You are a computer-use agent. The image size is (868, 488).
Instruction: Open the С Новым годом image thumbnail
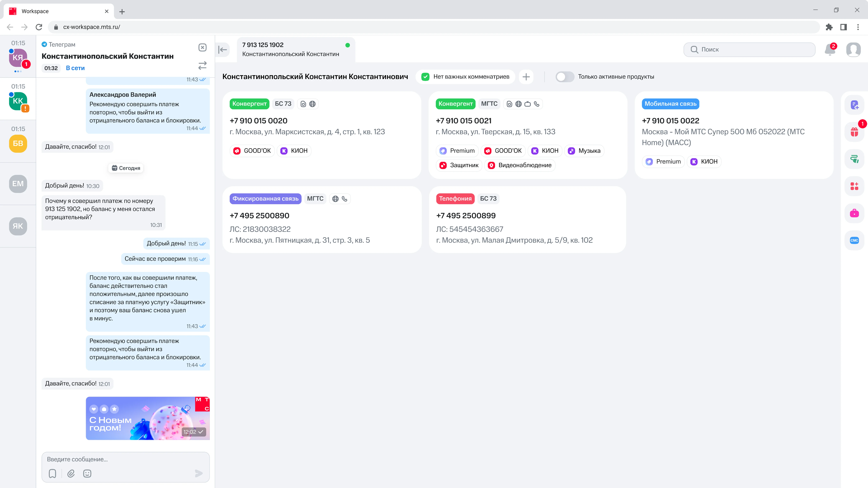148,418
